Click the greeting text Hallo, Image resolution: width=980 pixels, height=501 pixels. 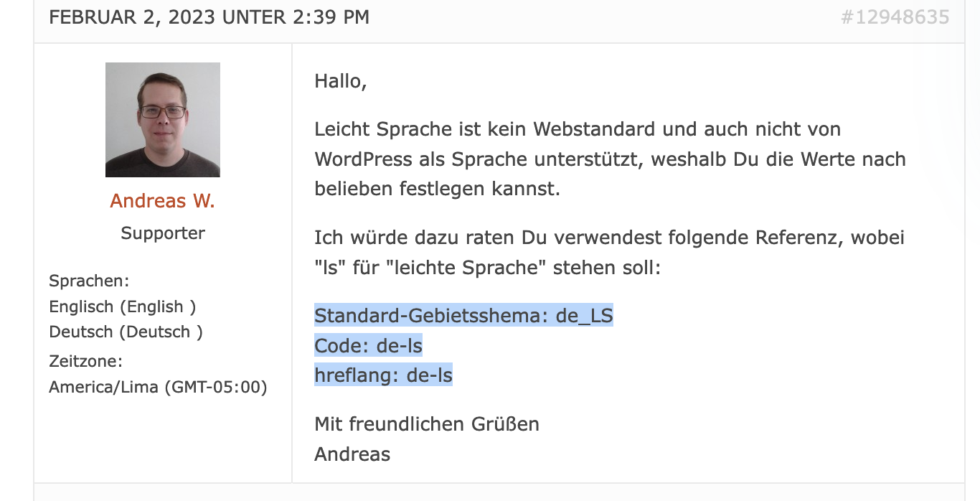pos(341,82)
